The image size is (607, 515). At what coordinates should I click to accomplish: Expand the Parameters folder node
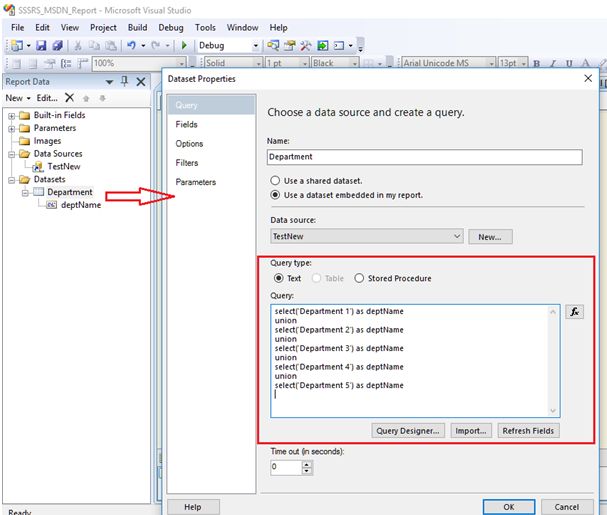pyautogui.click(x=12, y=129)
